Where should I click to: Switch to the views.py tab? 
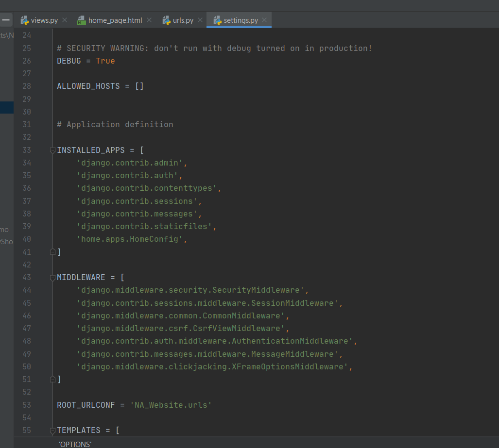click(44, 20)
